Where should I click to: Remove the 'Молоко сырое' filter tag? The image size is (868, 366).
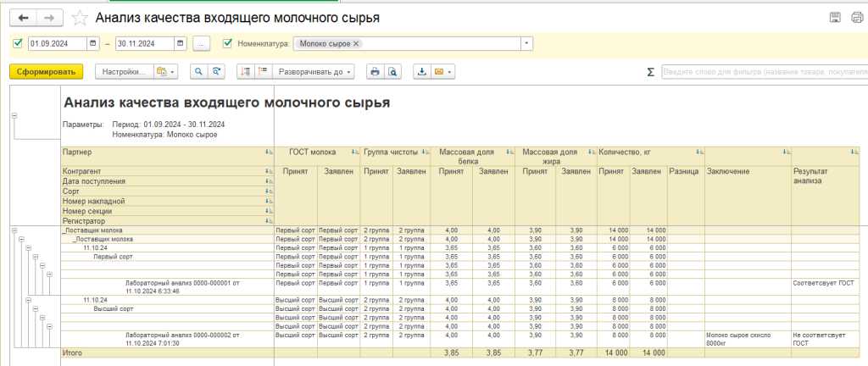pyautogui.click(x=356, y=43)
